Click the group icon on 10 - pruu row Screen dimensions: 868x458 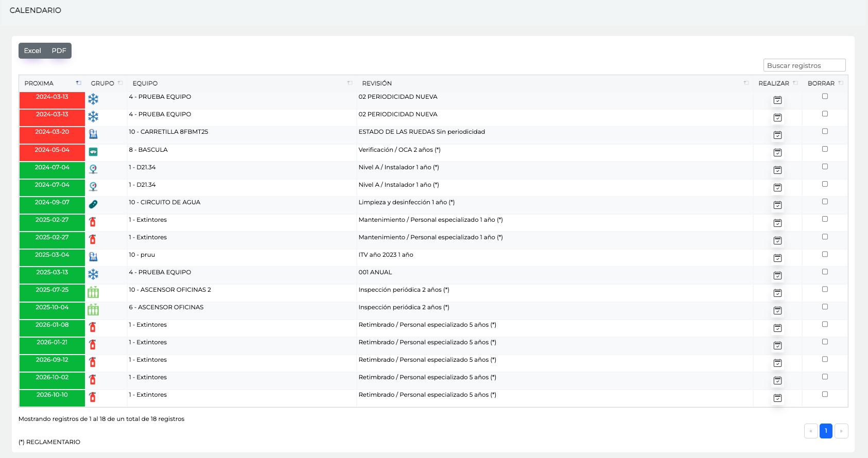pyautogui.click(x=93, y=256)
